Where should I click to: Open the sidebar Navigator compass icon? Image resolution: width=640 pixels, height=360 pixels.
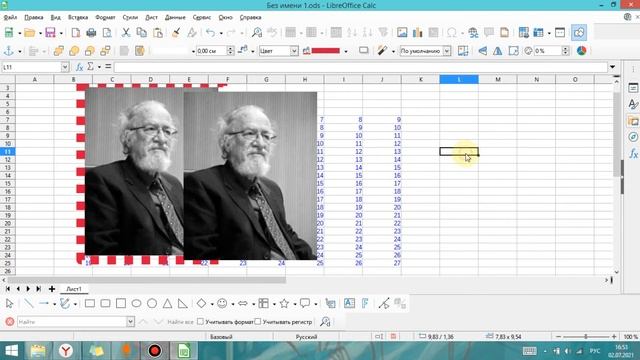(x=633, y=137)
